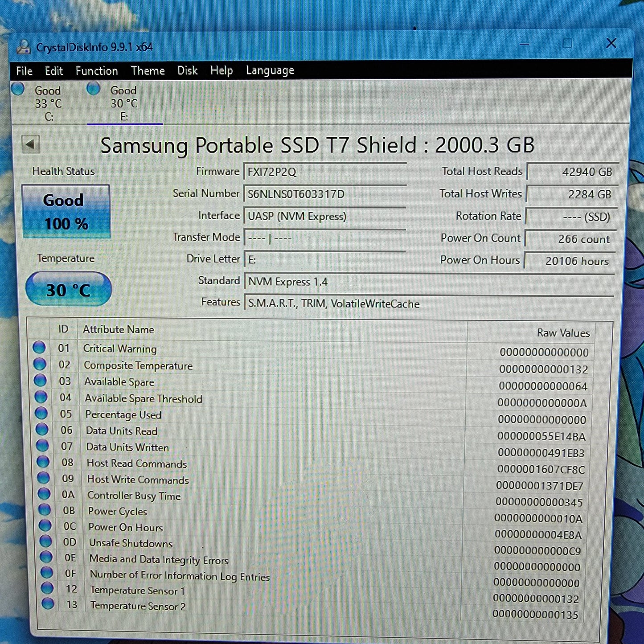Click the status dot for Temperature Sensor 2
The width and height of the screenshot is (644, 644).
48,604
